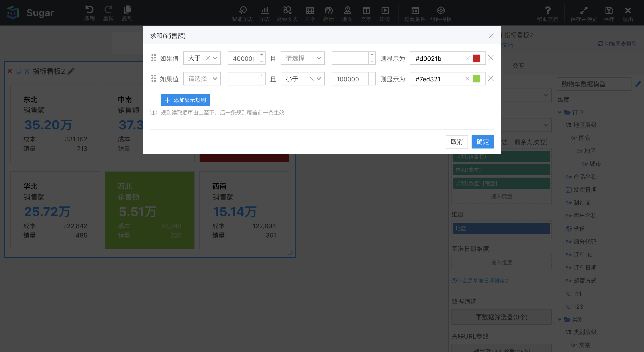Clear the 小于 operator selection
The width and height of the screenshot is (644, 352).
pos(311,79)
